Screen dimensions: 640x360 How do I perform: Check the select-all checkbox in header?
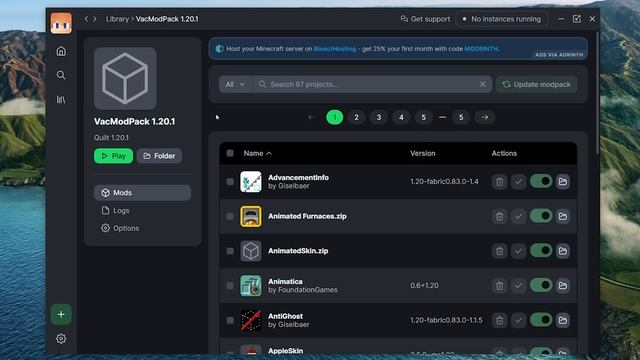tap(230, 153)
